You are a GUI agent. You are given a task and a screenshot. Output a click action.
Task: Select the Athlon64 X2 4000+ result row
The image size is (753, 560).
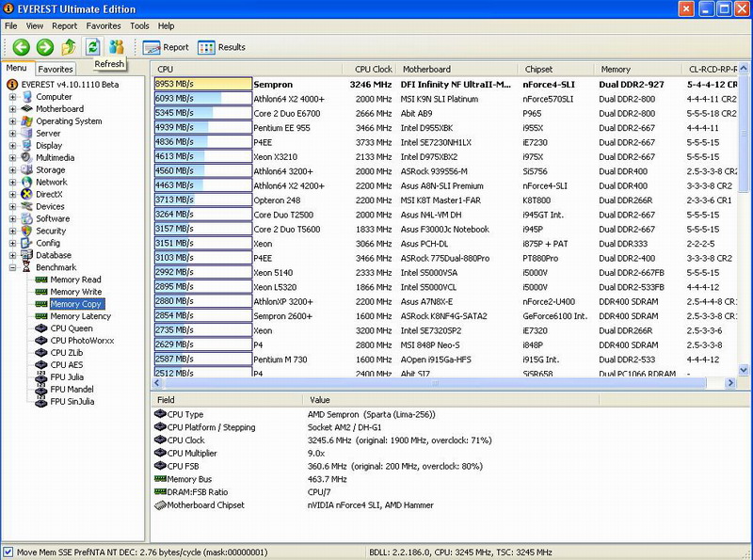289,98
